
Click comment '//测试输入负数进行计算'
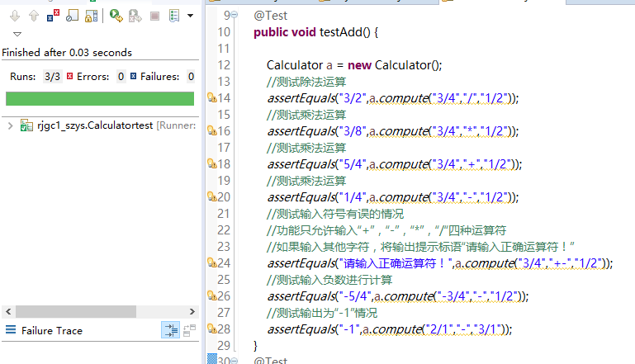(329, 280)
